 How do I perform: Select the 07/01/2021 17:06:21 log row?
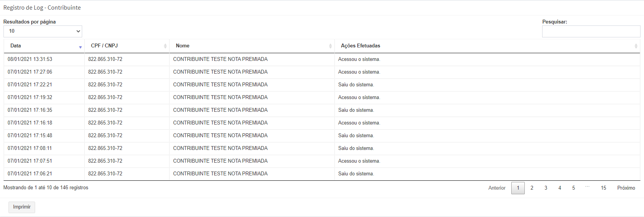(30, 174)
